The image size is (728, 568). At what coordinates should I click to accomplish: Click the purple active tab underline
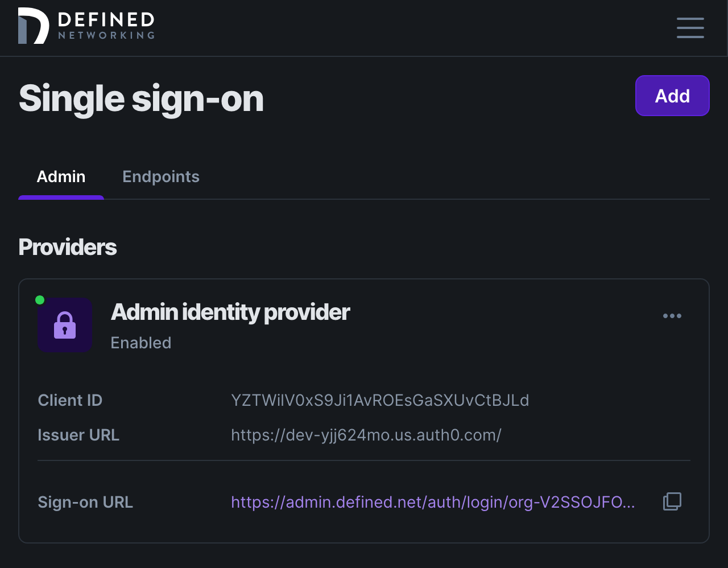tap(61, 197)
